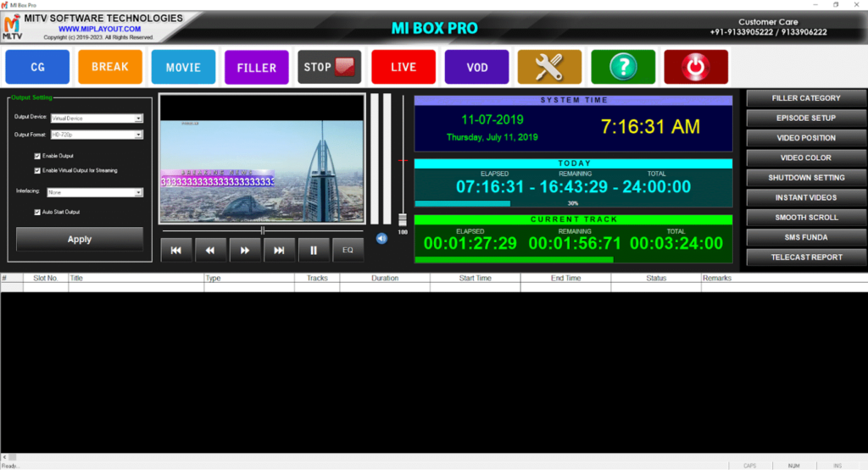
Task: Open the FILLER CATEGORY menu item
Action: [x=806, y=98]
